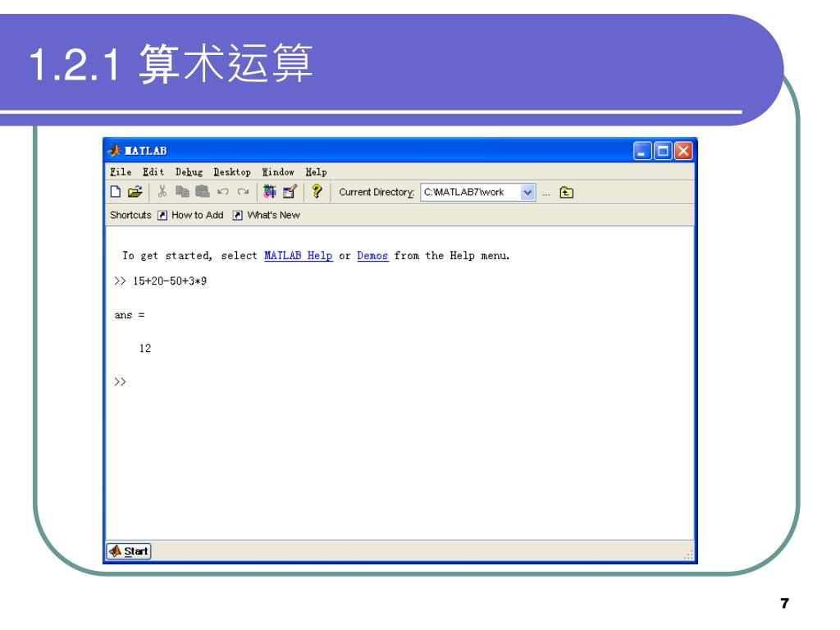Launch Simulink from the toolbar icon

(x=269, y=191)
